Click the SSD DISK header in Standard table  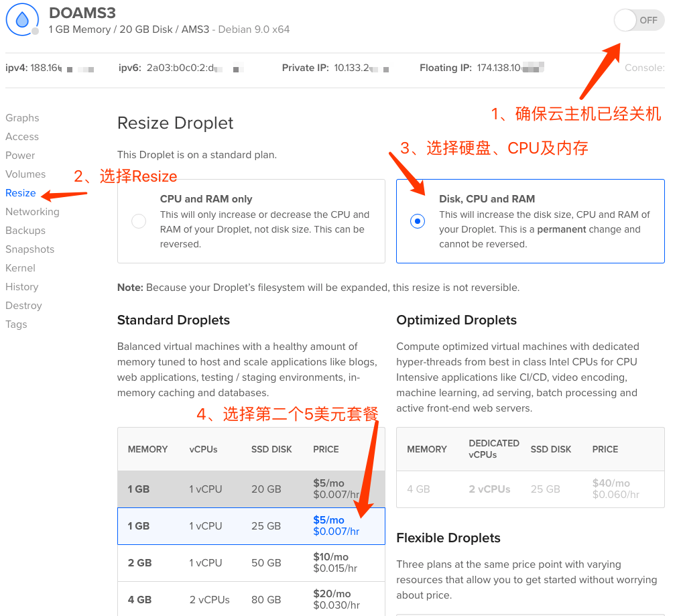pos(271,449)
